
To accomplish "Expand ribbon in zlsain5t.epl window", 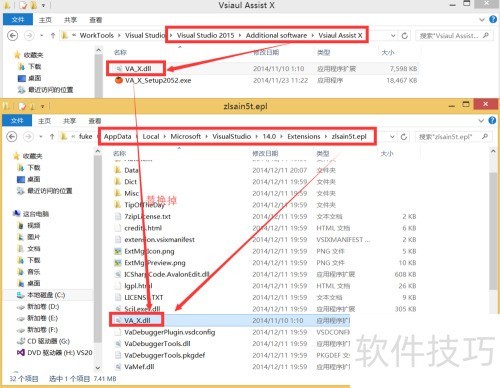I will [x=481, y=121].
